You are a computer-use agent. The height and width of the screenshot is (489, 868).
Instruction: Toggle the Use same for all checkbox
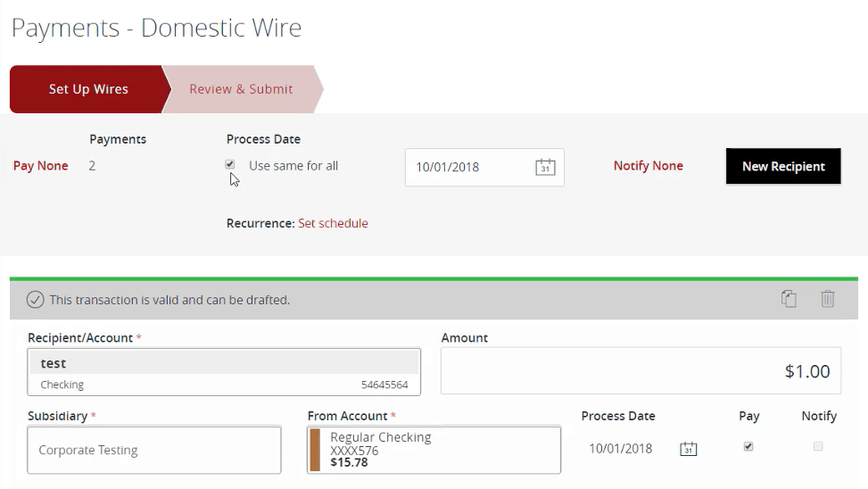tap(230, 165)
